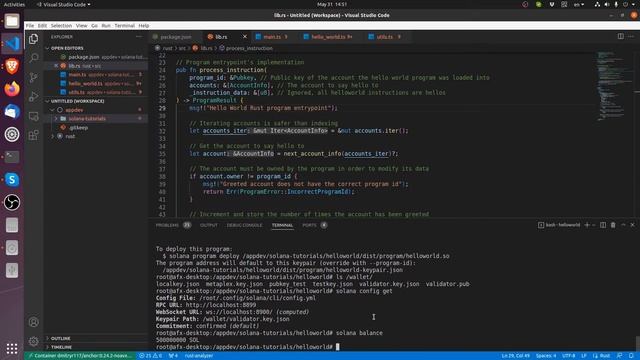640x360 pixels.
Task: Open the launch profile dropdown next to plus
Action: [594, 225]
